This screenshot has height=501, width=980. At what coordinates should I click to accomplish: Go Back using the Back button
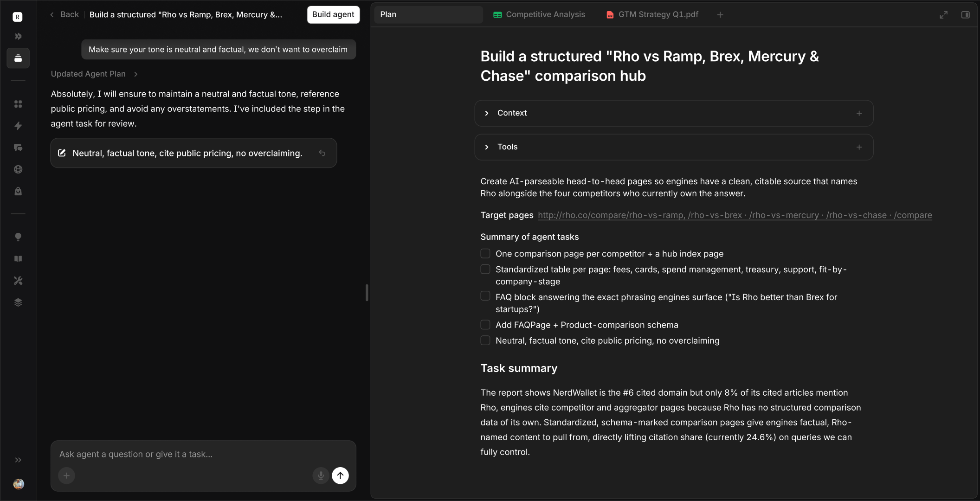tap(64, 15)
